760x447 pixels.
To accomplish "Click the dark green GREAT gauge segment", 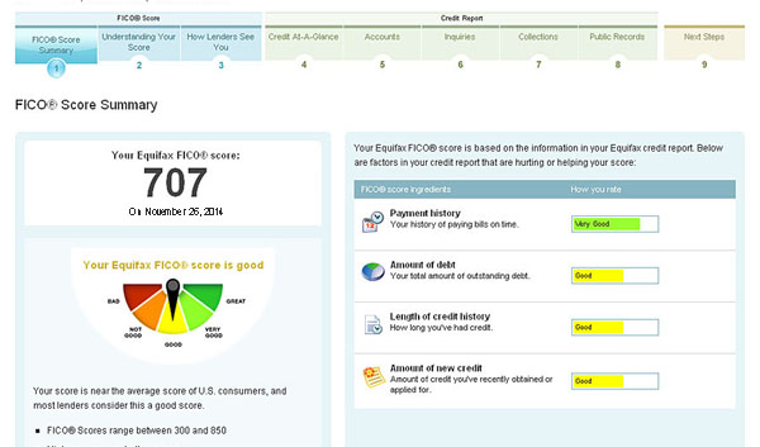I will [x=206, y=295].
